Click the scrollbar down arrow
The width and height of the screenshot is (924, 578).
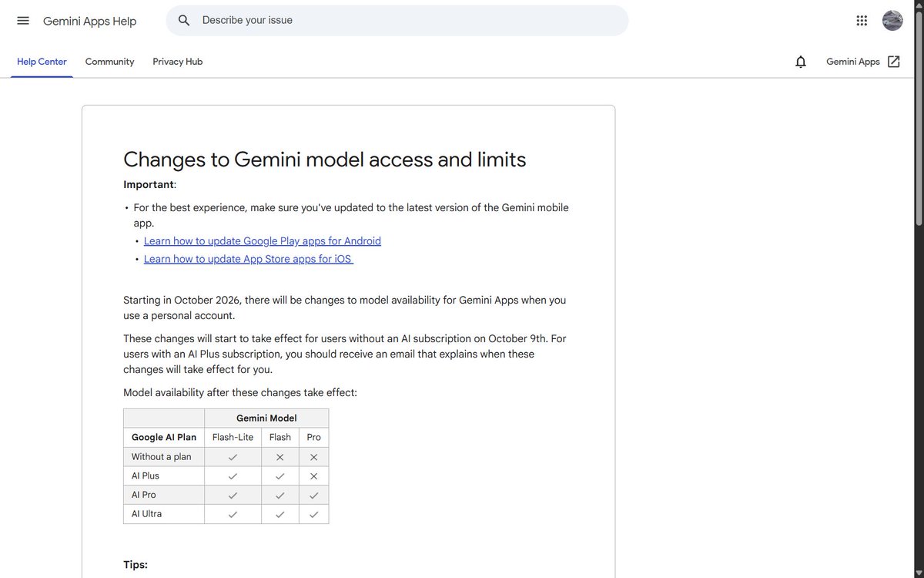tap(918, 573)
